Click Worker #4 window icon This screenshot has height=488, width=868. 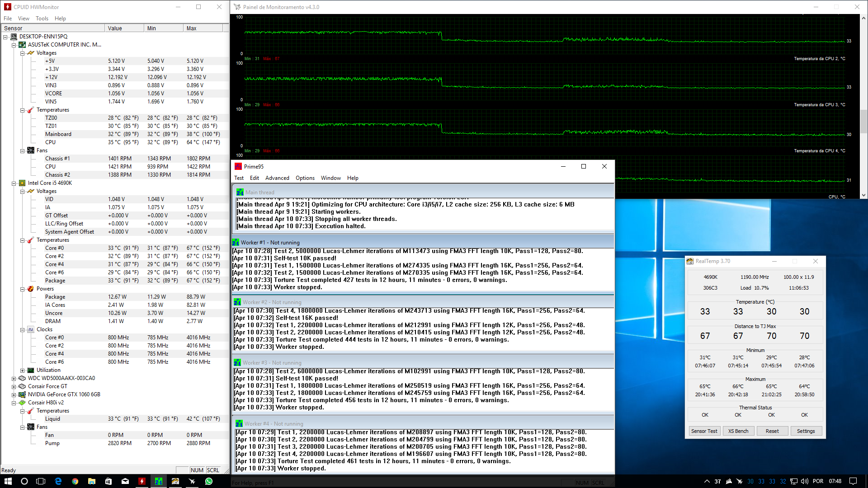(239, 423)
